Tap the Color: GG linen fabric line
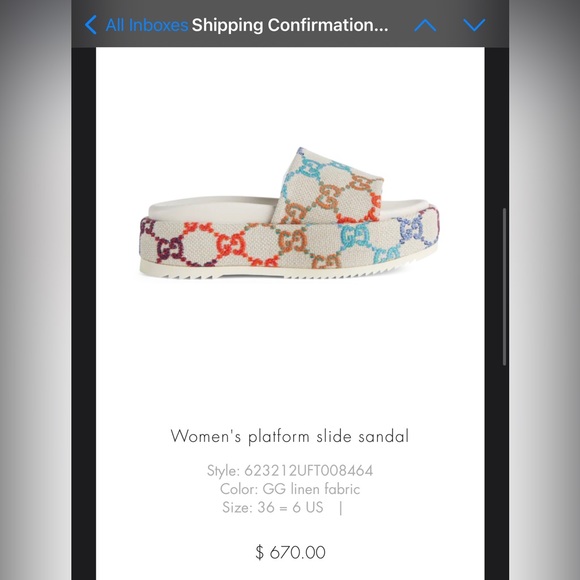 pyautogui.click(x=290, y=489)
